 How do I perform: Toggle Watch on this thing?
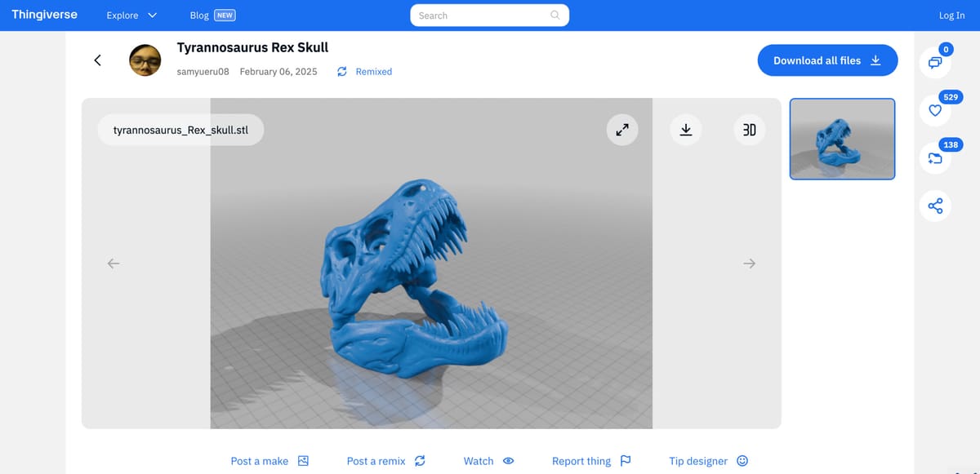(488, 461)
